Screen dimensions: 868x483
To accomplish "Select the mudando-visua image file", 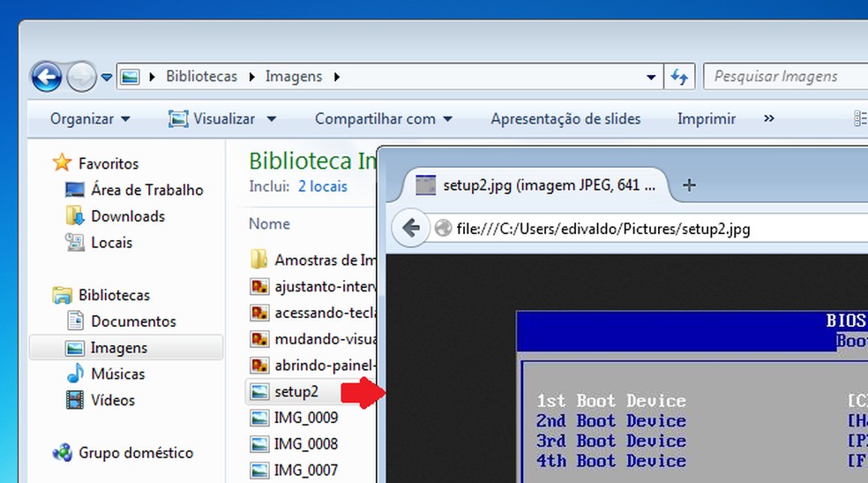I will [x=325, y=339].
